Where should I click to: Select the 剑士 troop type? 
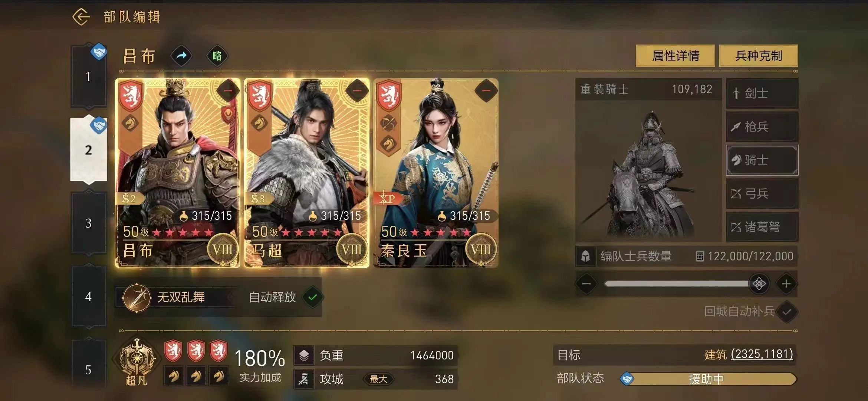pyautogui.click(x=762, y=93)
